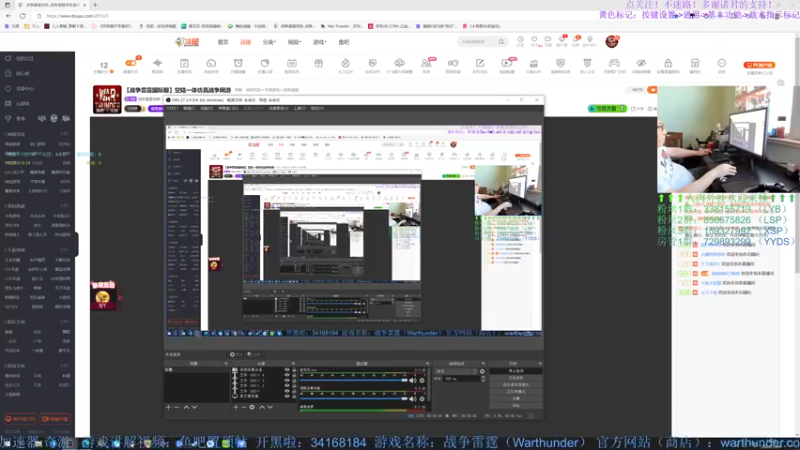Open source properties gear below OBS sources list

tap(252, 407)
